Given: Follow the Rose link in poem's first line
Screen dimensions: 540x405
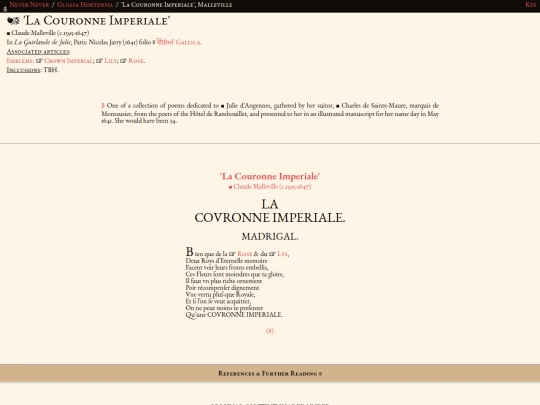Looking at the screenshot, I should click(x=245, y=254).
